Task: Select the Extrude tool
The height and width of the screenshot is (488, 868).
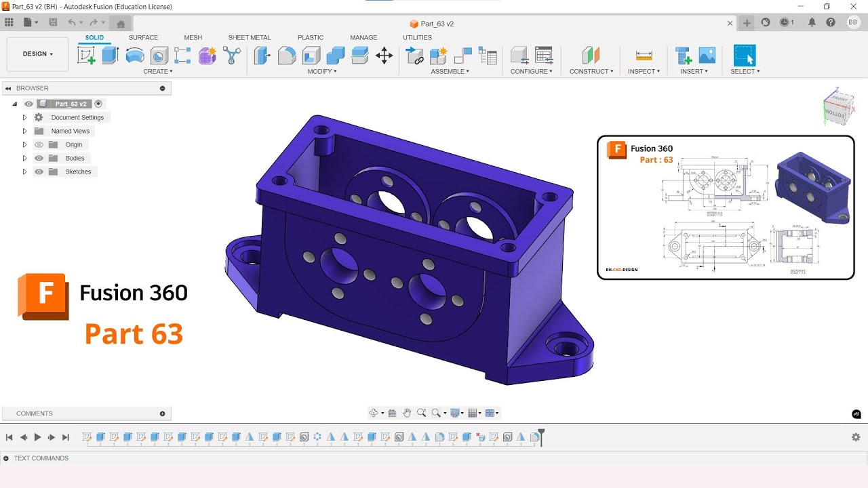Action: pyautogui.click(x=111, y=56)
